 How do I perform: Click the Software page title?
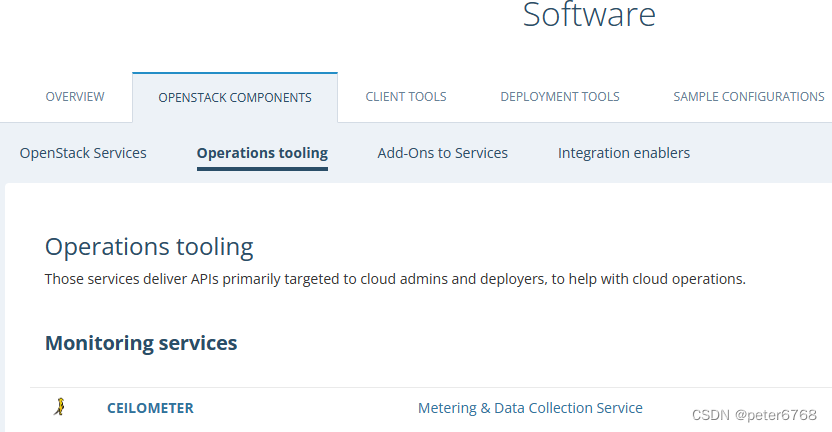coord(589,14)
